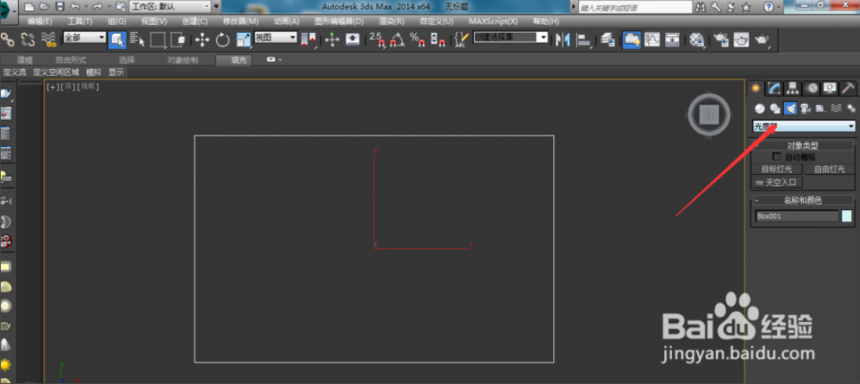Open the 编辑(E) menu

coord(39,21)
